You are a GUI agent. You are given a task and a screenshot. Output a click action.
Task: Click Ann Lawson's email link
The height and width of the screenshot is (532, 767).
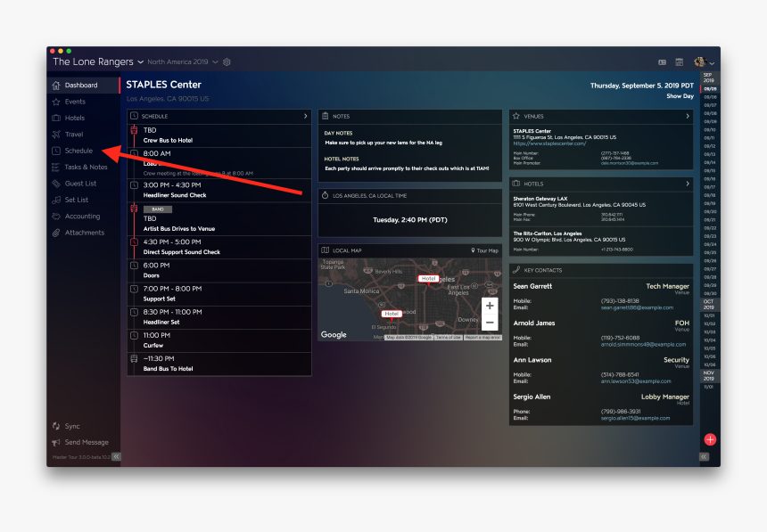[636, 381]
